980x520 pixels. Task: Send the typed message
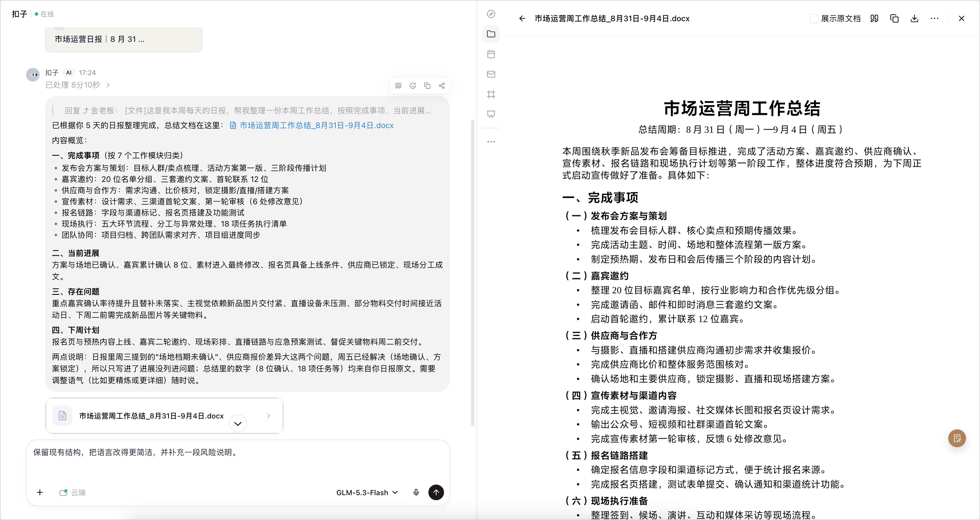[436, 492]
